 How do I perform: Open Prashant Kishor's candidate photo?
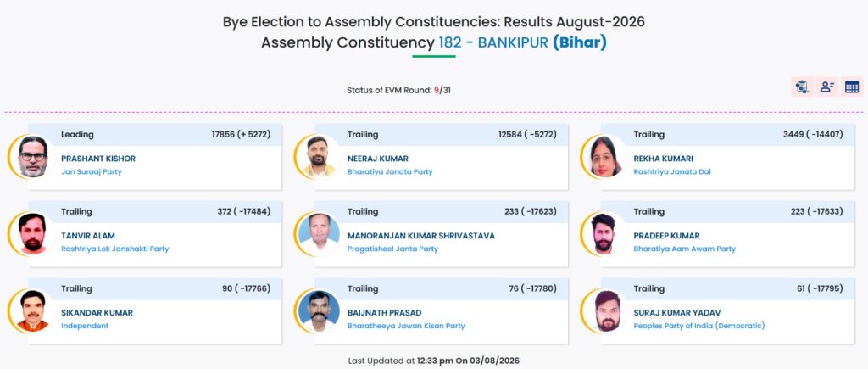point(33,157)
